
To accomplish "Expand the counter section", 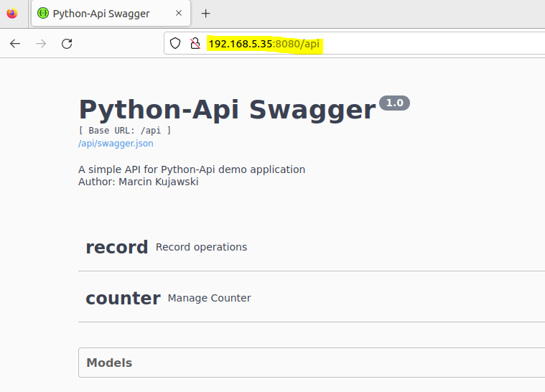I will point(123,298).
